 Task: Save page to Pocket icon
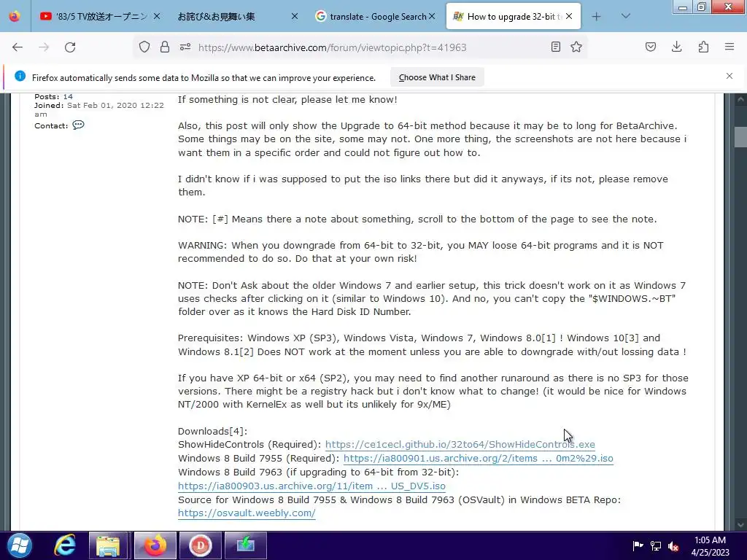(651, 47)
